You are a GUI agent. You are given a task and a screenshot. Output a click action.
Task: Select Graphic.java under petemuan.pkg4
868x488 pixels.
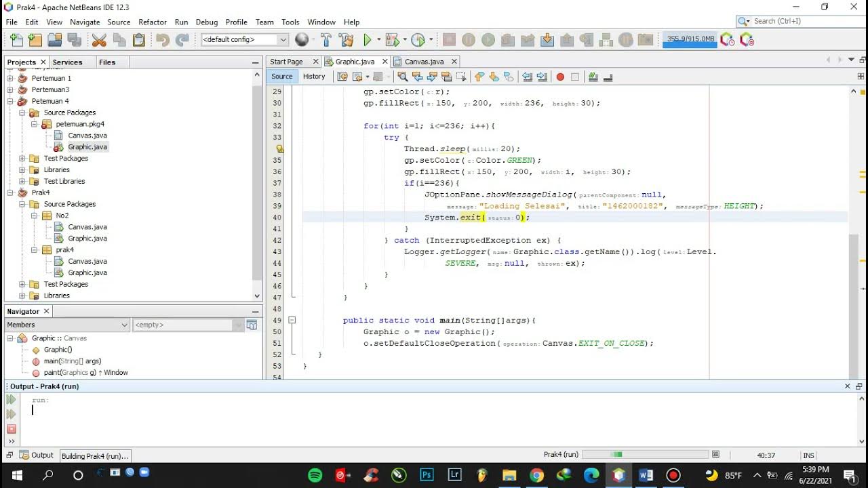click(87, 147)
